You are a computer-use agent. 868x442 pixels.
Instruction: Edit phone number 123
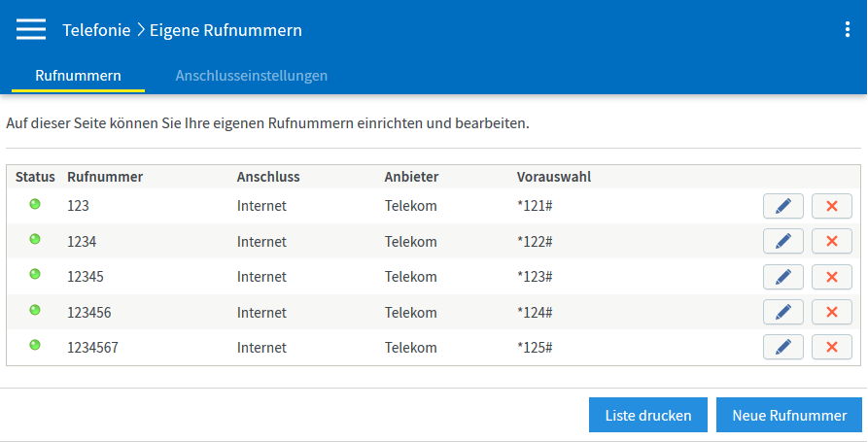pyautogui.click(x=783, y=206)
